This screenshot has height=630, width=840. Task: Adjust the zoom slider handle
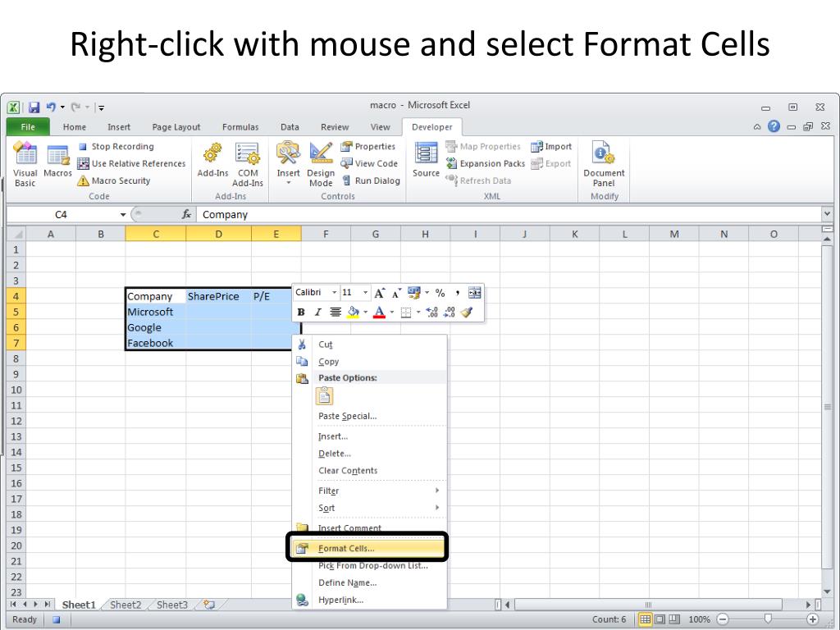(x=768, y=619)
